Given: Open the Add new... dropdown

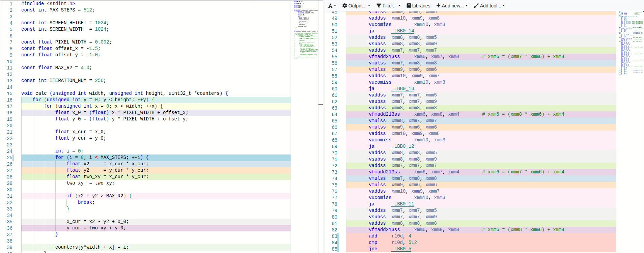Looking at the screenshot, I should [452, 6].
